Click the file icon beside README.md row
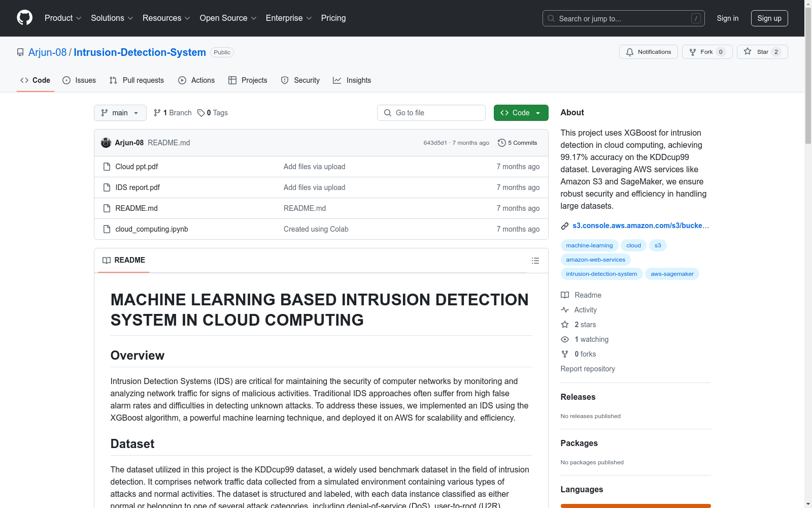The width and height of the screenshot is (812, 508). click(107, 208)
